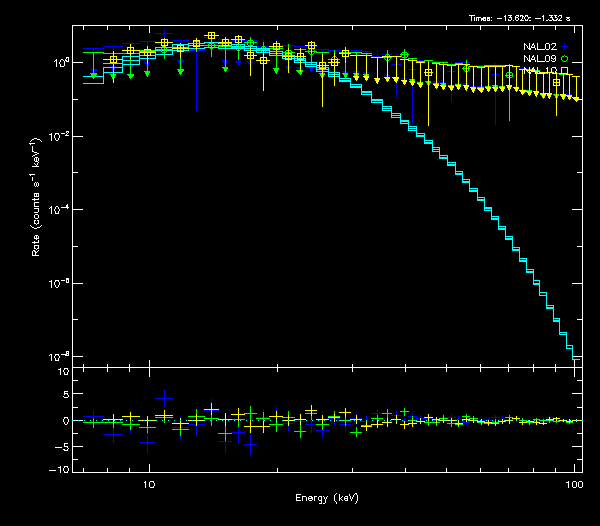
Task: Click the 10⁻² tick label on the rate axis
Action: pos(59,136)
